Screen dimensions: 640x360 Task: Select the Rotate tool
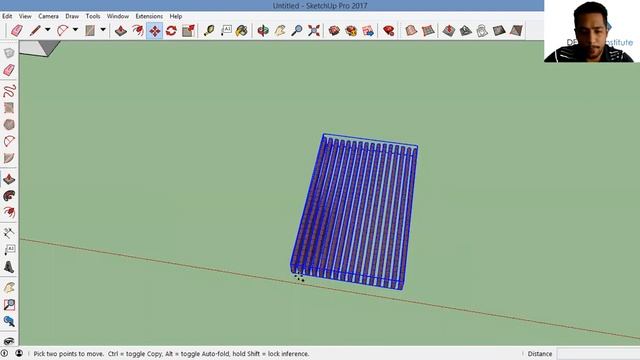point(171,31)
